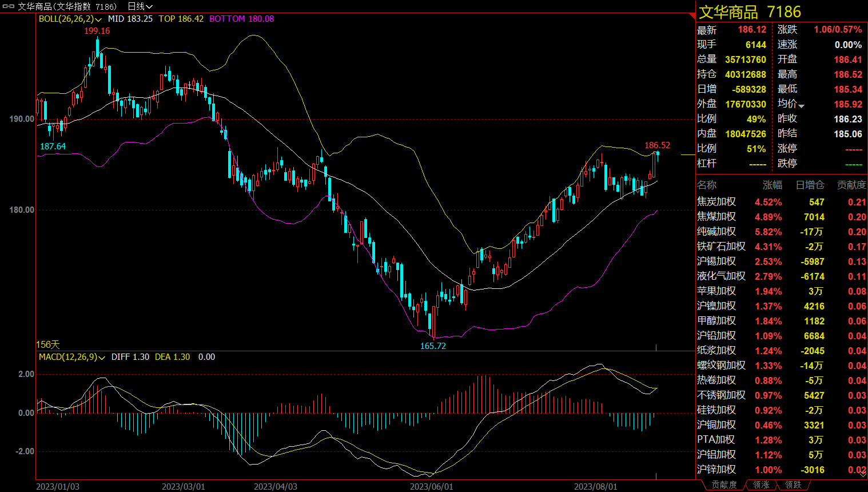The image size is (868, 492).
Task: Click the DIFF 1.30 indicator value
Action: (130, 357)
